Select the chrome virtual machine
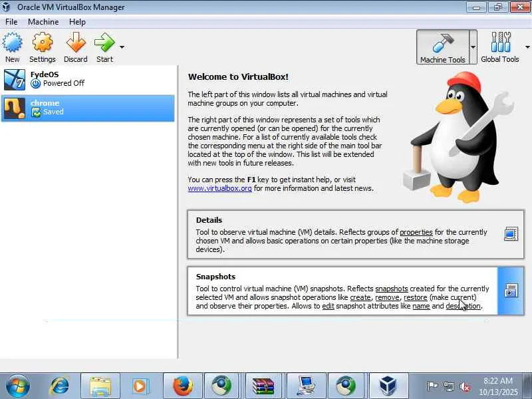Screen dimensions: 532x399 tap(88, 108)
